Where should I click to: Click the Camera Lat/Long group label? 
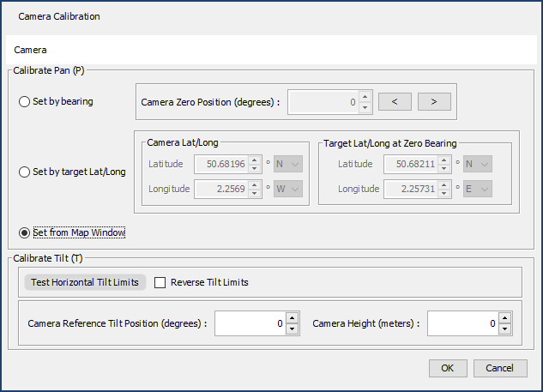[x=183, y=142]
